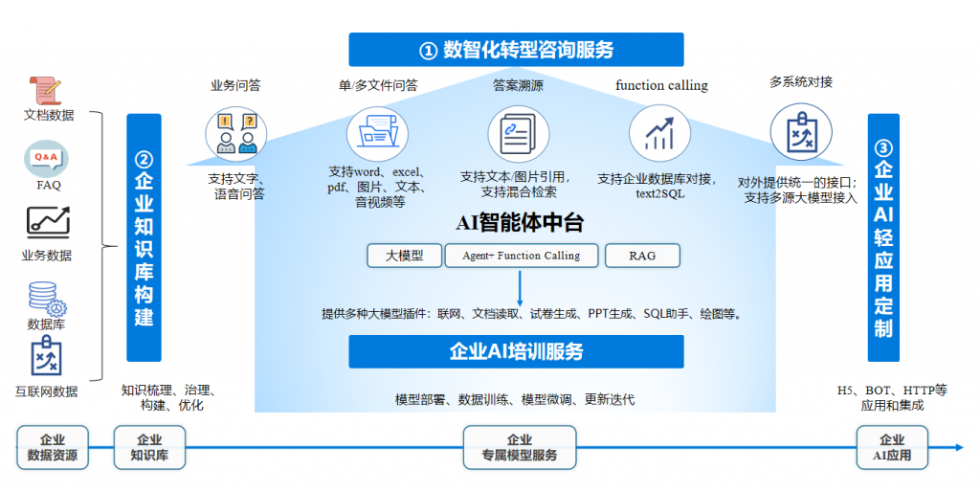This screenshot has width=980, height=492.
Task: Select the 数智化转型咨询服务 banner
Action: [x=516, y=50]
